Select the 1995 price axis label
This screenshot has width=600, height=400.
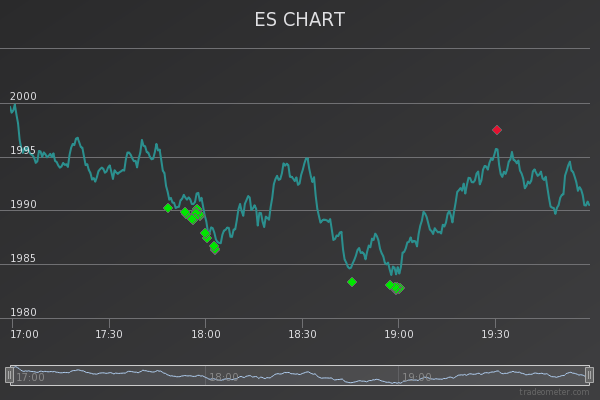(23, 151)
